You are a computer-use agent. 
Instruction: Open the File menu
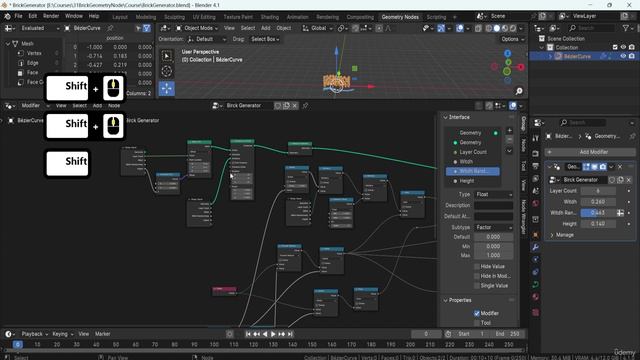point(18,16)
